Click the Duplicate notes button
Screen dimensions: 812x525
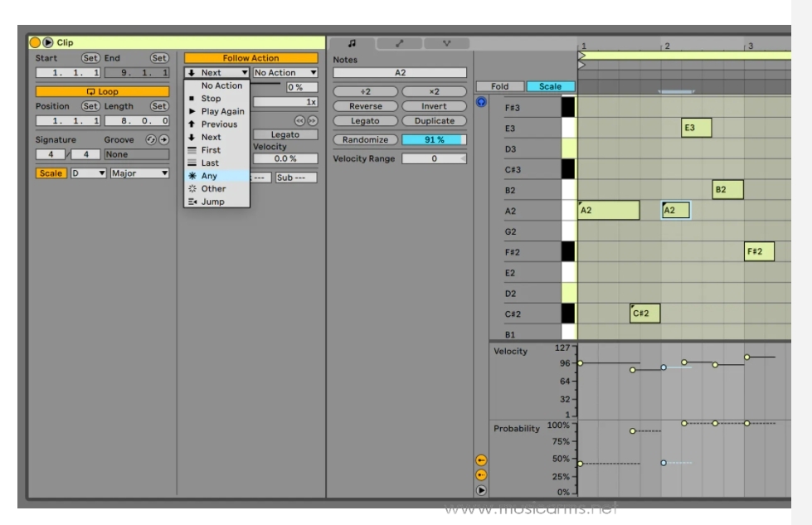tap(434, 121)
